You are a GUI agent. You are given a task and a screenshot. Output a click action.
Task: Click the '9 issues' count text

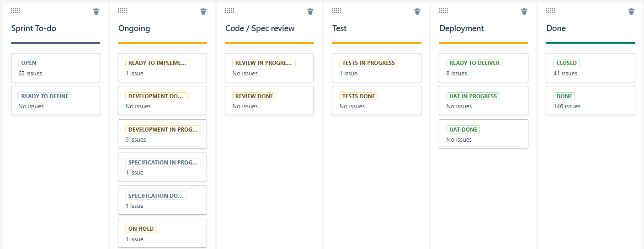pos(136,140)
